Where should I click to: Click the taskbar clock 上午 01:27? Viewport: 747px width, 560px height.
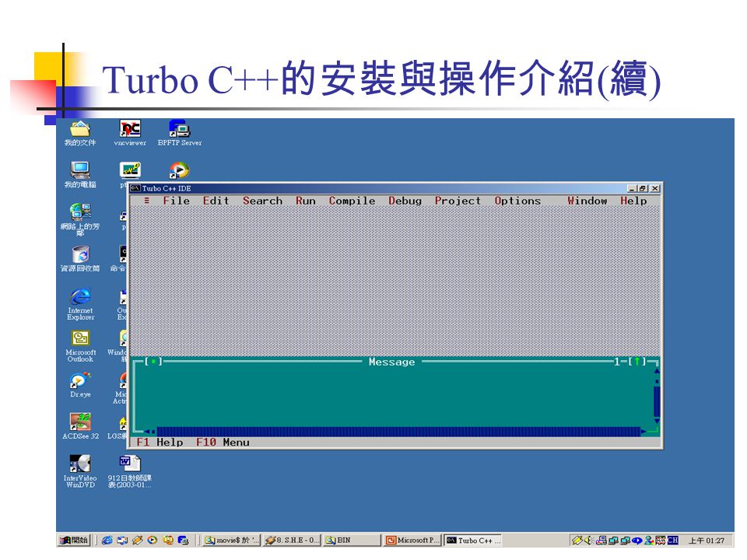click(x=706, y=541)
